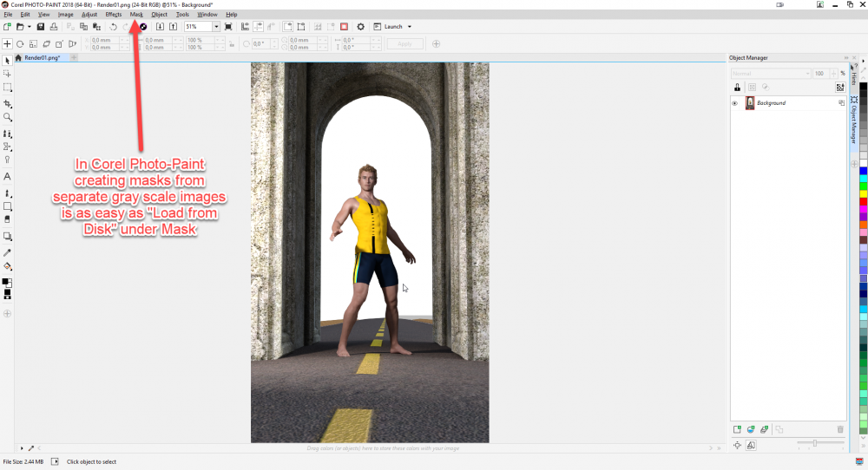Screen dimensions: 868x470
Task: Select the Rectangle Mask tool
Action: point(8,88)
